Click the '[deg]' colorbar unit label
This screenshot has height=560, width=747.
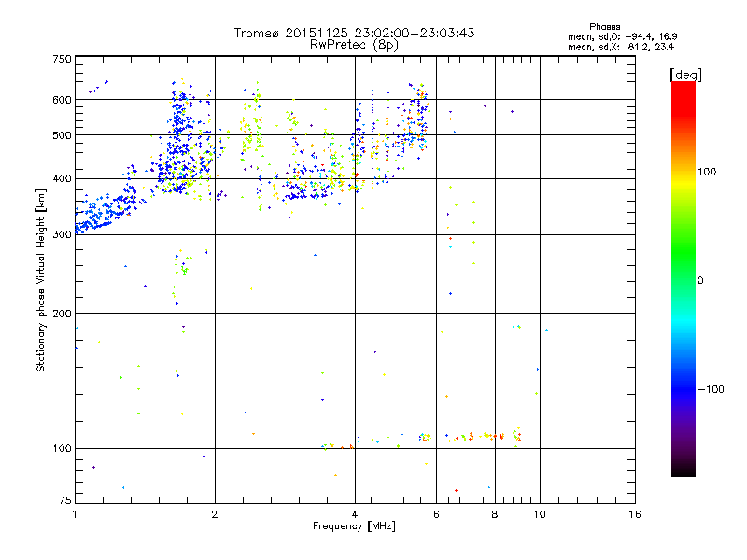(x=685, y=75)
